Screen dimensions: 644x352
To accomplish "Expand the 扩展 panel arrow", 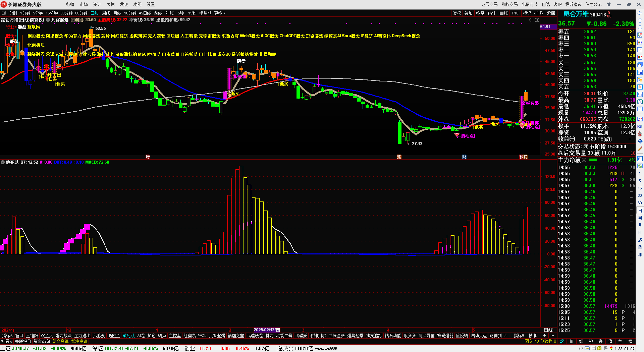I will 7,341.
